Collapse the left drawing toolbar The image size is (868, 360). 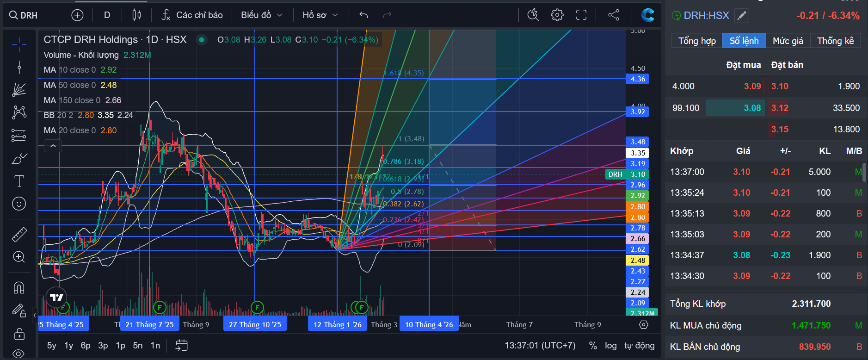tap(35, 315)
